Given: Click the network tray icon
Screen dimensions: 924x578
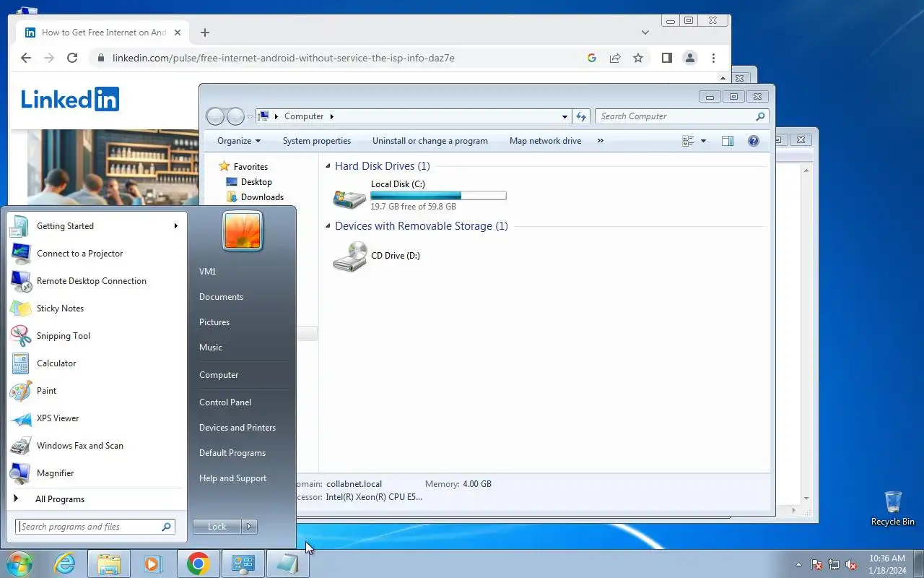Looking at the screenshot, I should (834, 564).
